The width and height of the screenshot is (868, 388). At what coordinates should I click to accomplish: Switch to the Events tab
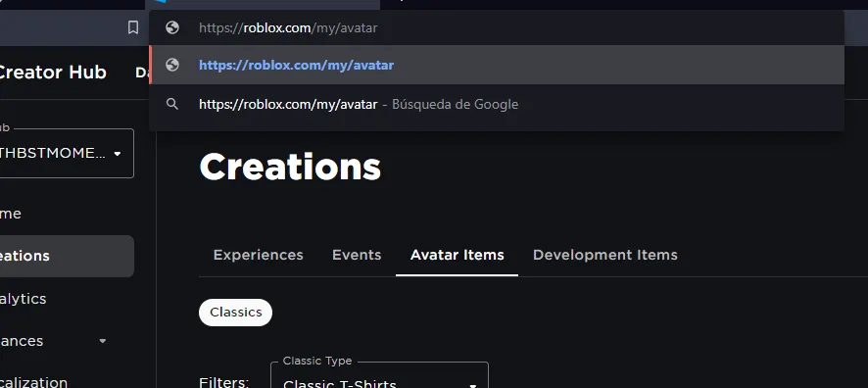[x=357, y=255]
